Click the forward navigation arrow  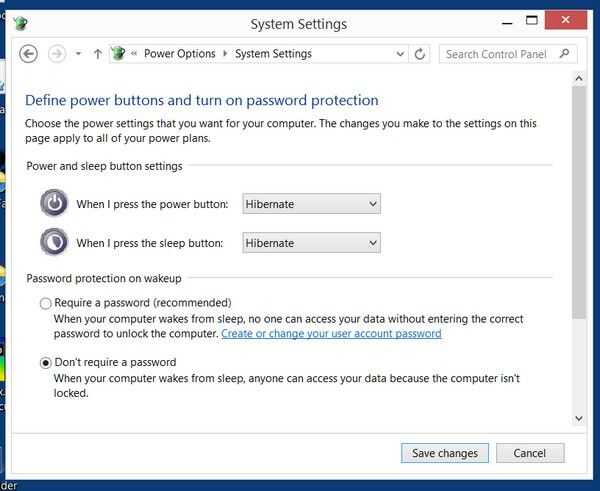click(x=57, y=54)
